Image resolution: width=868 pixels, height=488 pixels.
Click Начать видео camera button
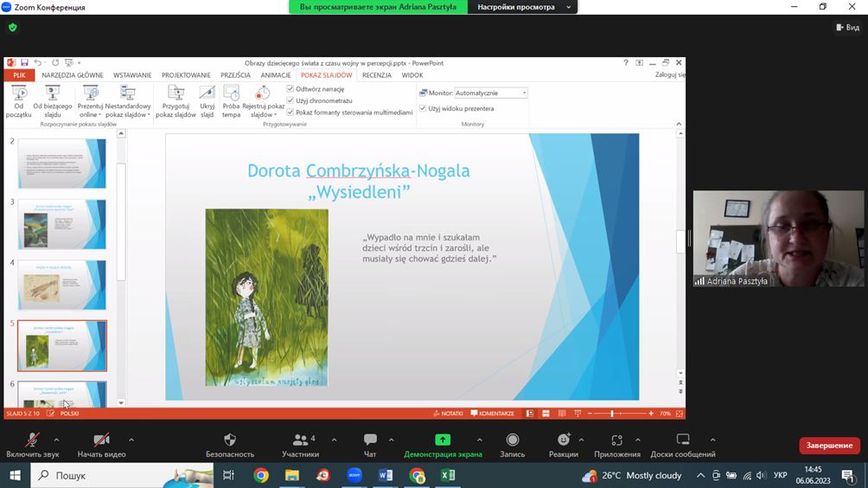(101, 446)
